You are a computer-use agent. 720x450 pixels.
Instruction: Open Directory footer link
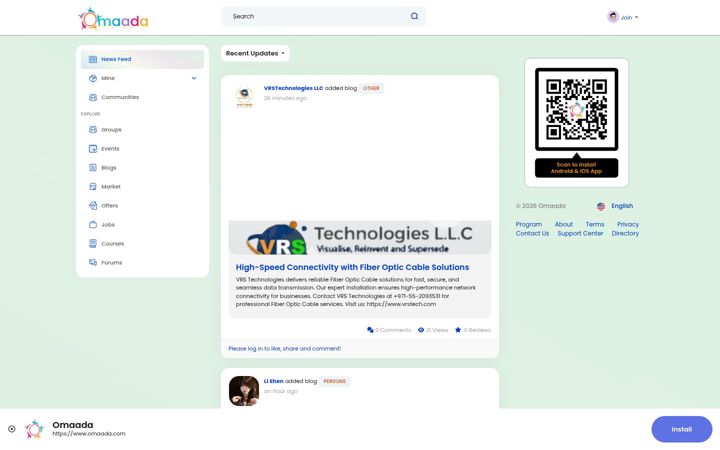click(625, 234)
